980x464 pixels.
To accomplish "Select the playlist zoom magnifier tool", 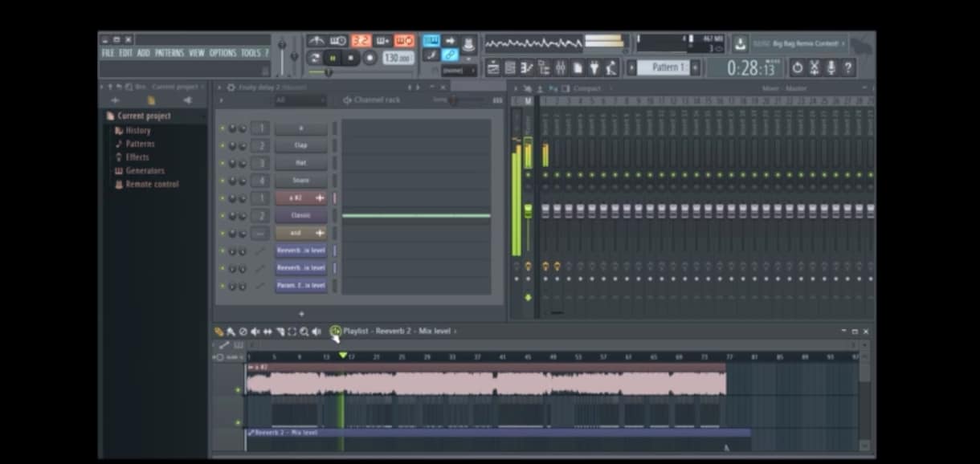I will (304, 332).
